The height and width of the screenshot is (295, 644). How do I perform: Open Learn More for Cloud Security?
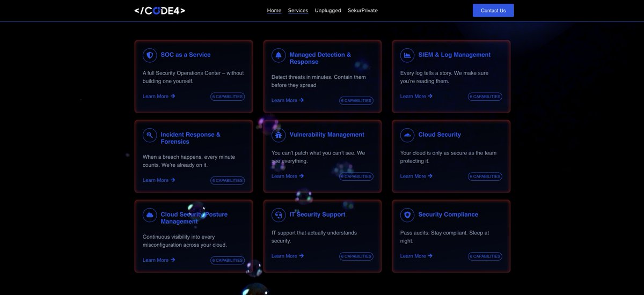coord(416,176)
